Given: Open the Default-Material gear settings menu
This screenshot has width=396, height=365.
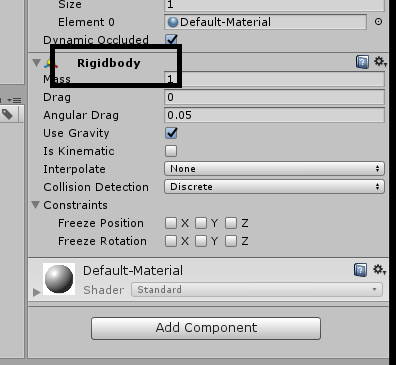Looking at the screenshot, I should (x=379, y=269).
